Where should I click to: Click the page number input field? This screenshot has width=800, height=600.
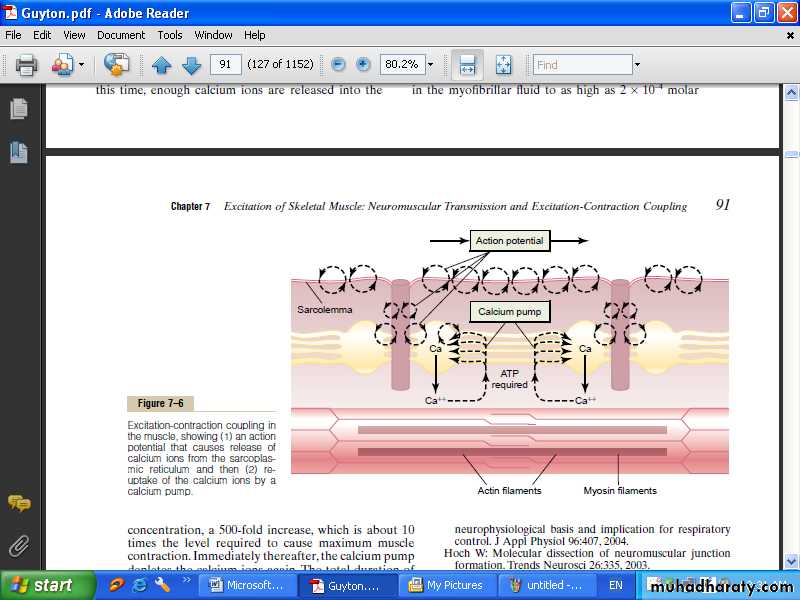[225, 65]
